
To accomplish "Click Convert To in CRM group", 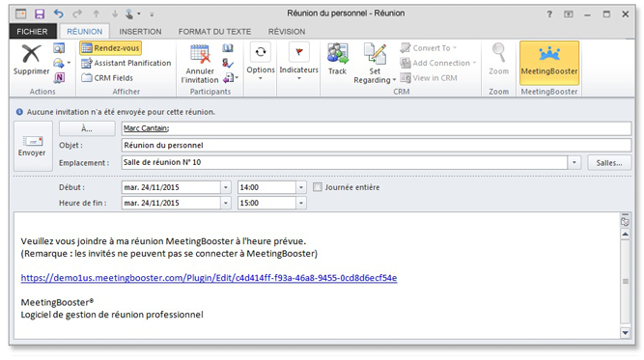I will pyautogui.click(x=428, y=48).
